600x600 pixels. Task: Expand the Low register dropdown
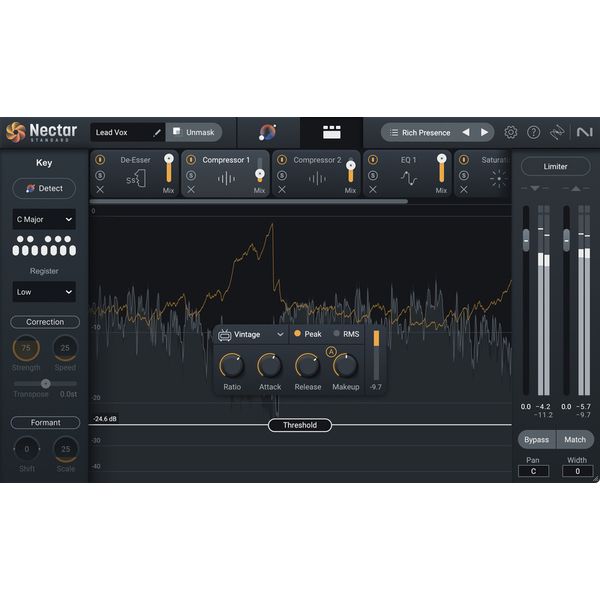44,292
